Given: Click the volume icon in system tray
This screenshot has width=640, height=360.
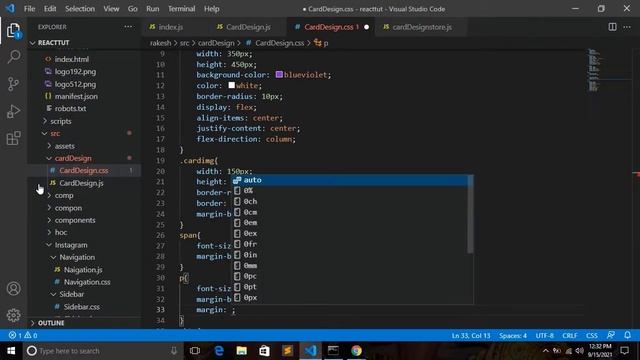Looking at the screenshot, I should tap(580, 351).
